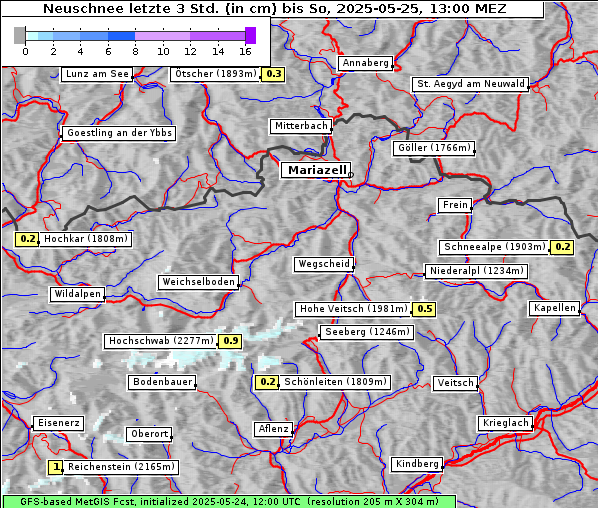This screenshot has width=598, height=508.
Task: Select the Hochschwab snow value 0.9
Action: [230, 341]
